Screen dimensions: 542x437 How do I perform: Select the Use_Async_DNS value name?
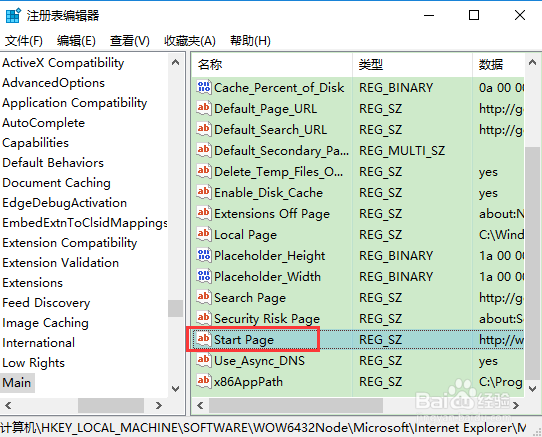tap(260, 361)
